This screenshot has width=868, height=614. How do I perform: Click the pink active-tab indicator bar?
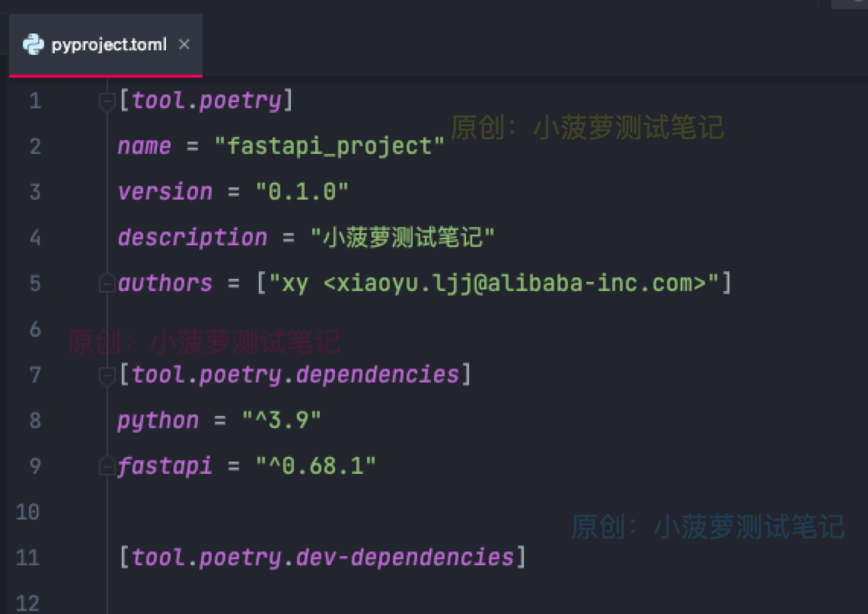(104, 75)
